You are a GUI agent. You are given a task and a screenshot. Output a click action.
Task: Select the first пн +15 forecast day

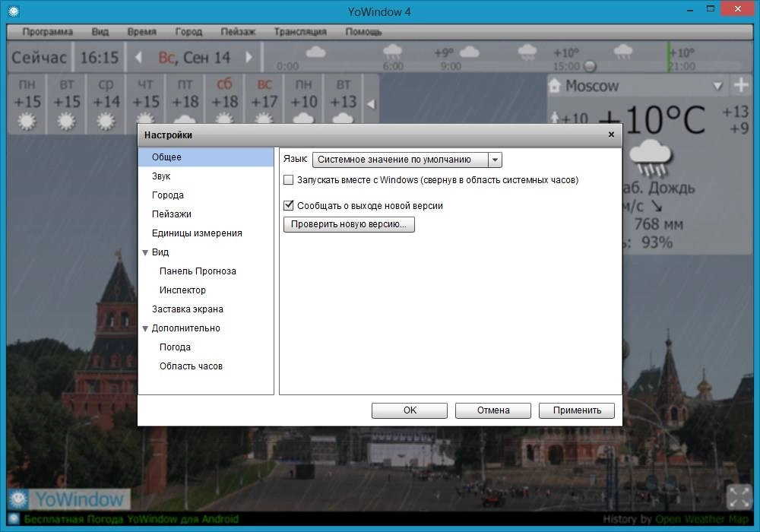pyautogui.click(x=27, y=103)
